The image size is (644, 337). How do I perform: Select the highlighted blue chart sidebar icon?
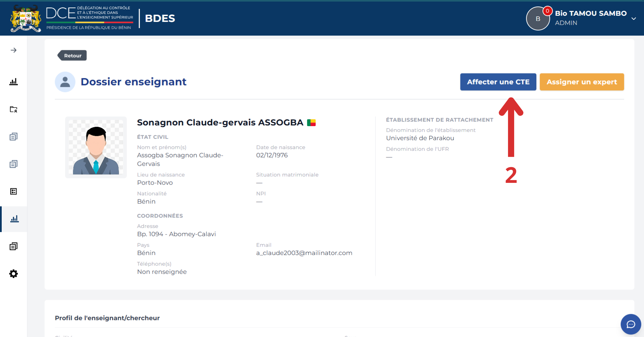click(14, 219)
